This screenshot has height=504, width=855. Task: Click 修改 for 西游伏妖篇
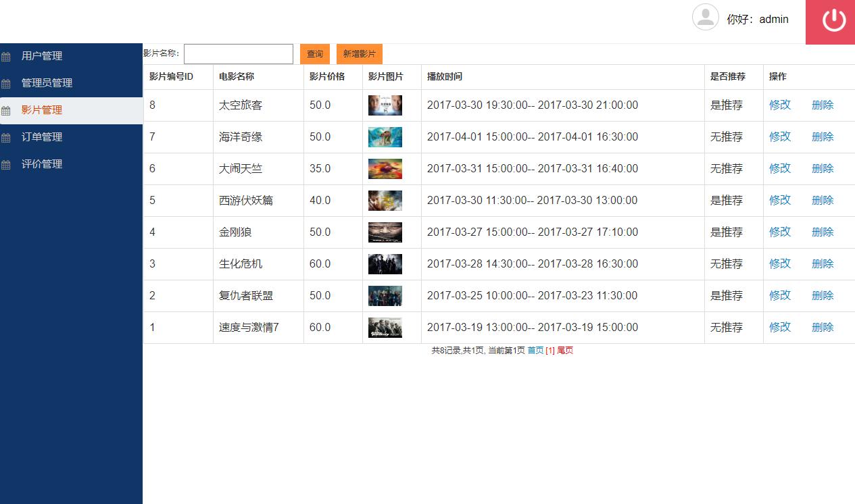tap(780, 200)
